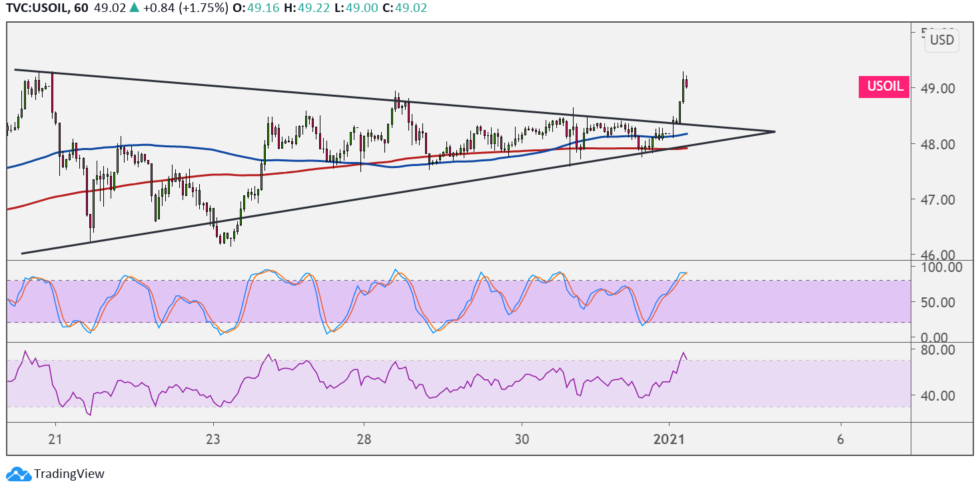Click the 23 date label on time axis
This screenshot has height=492, width=980.
coord(213,439)
